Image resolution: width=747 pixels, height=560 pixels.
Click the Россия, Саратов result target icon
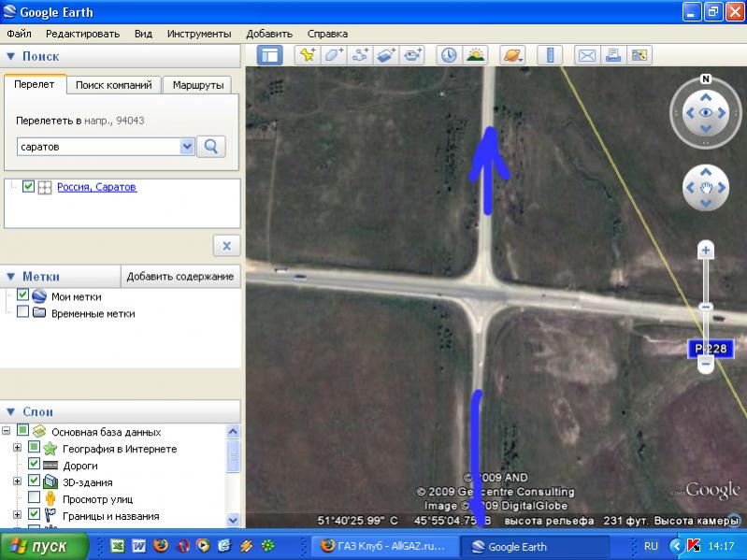pos(45,188)
